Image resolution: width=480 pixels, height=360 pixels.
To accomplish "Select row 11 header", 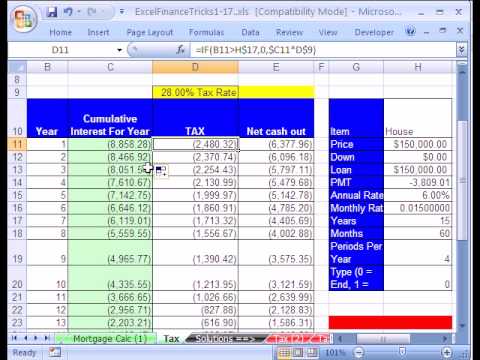I will (x=17, y=144).
